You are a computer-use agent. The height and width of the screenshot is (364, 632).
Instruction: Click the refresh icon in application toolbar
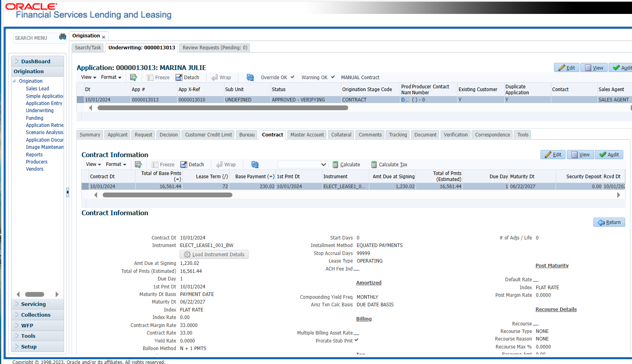pyautogui.click(x=250, y=78)
